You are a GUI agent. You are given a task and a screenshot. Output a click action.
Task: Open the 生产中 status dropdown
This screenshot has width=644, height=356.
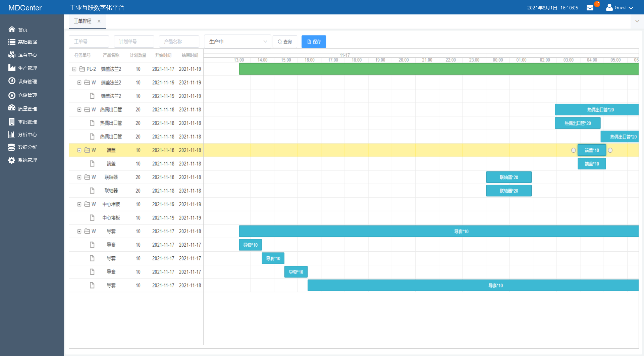pyautogui.click(x=237, y=42)
